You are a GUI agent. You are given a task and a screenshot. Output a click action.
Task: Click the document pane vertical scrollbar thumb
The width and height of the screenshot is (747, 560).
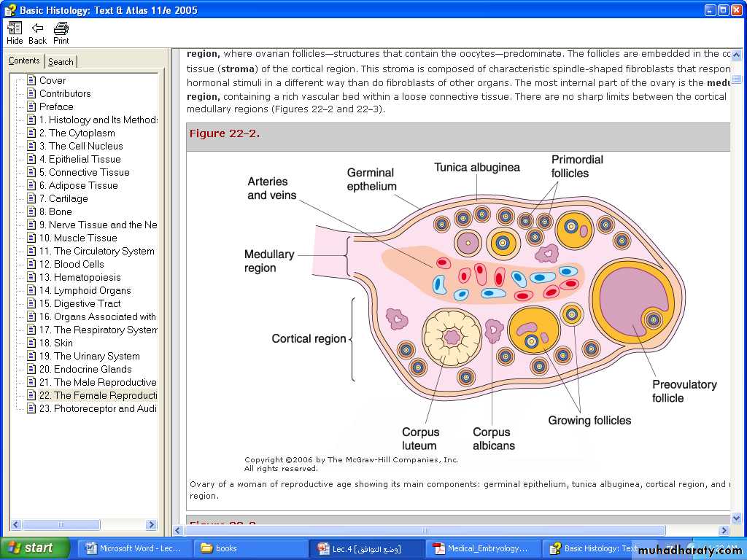pos(736,79)
